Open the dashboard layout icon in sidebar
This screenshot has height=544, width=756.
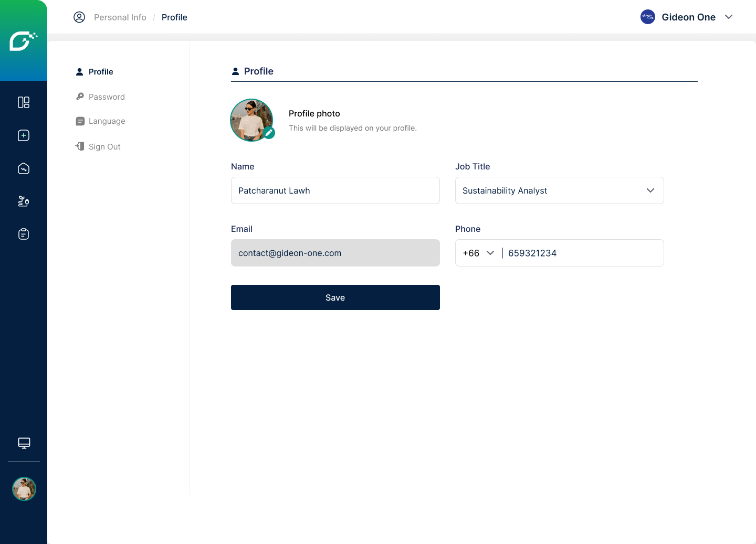pos(24,102)
